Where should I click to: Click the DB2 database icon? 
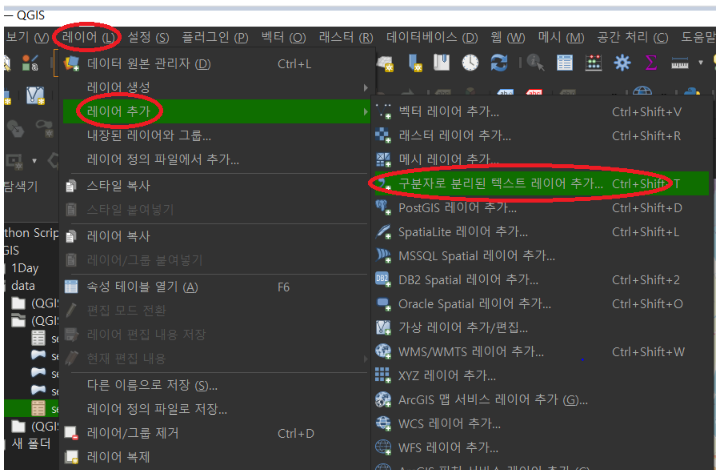(x=383, y=279)
